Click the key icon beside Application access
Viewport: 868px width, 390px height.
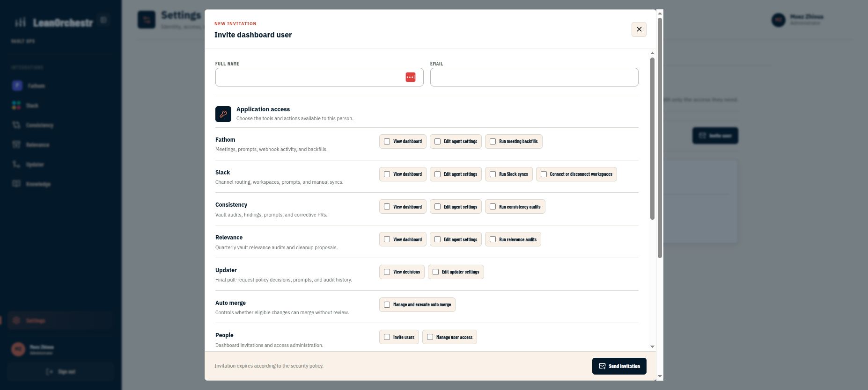click(x=223, y=114)
